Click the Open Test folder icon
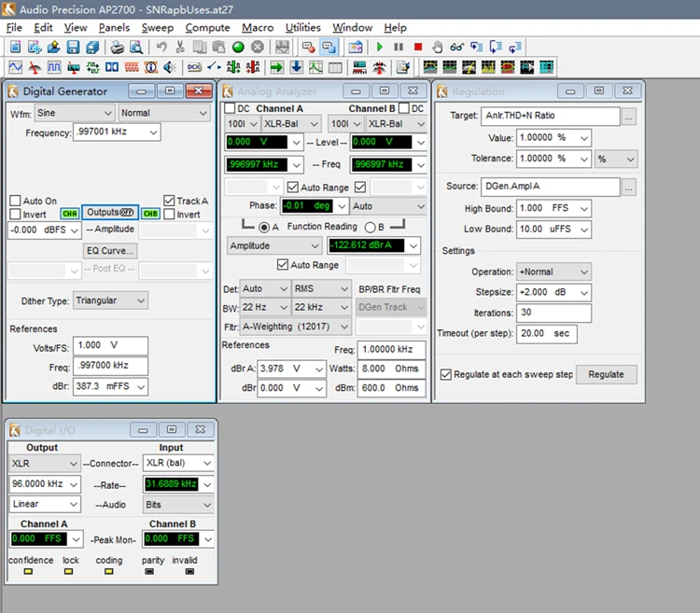 click(53, 47)
